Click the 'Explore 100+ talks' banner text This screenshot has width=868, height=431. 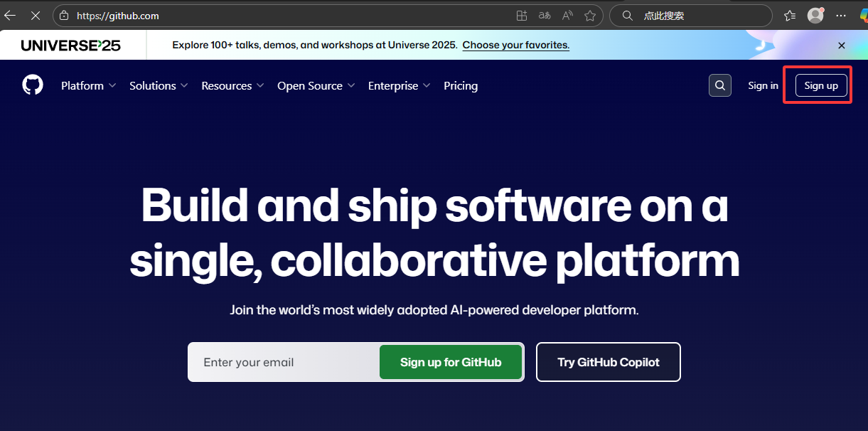tap(314, 45)
